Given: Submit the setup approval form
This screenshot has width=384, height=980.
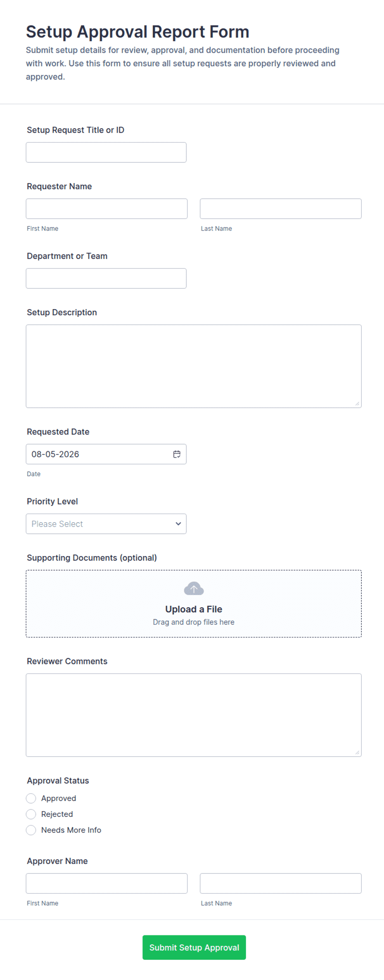Looking at the screenshot, I should click(x=194, y=947).
